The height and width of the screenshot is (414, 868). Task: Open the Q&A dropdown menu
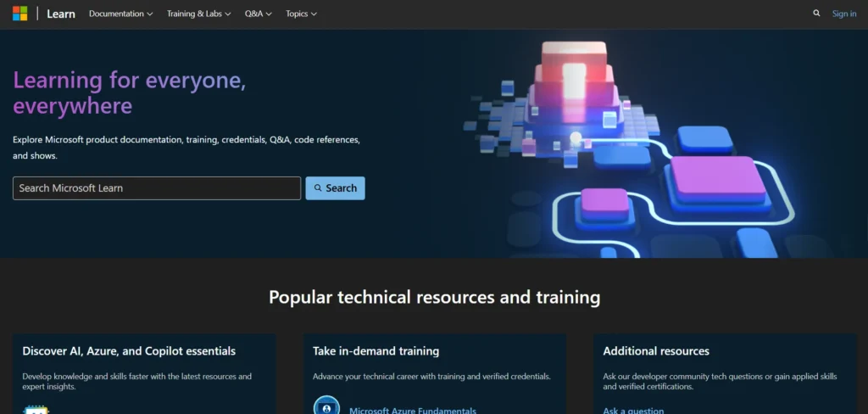[259, 14]
